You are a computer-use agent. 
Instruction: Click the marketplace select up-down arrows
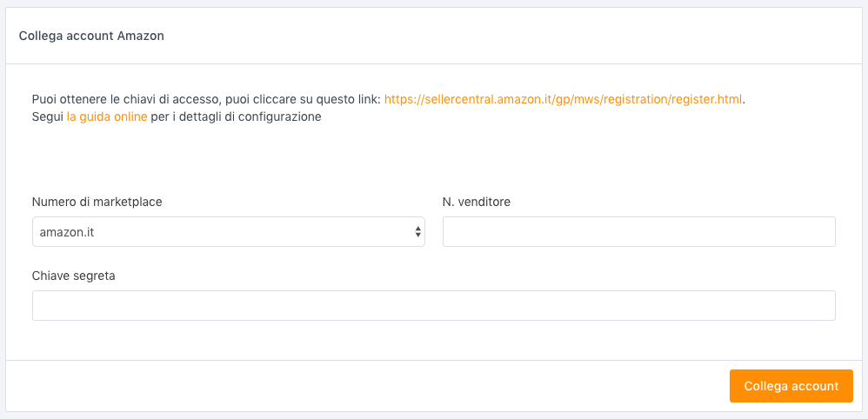pyautogui.click(x=418, y=232)
